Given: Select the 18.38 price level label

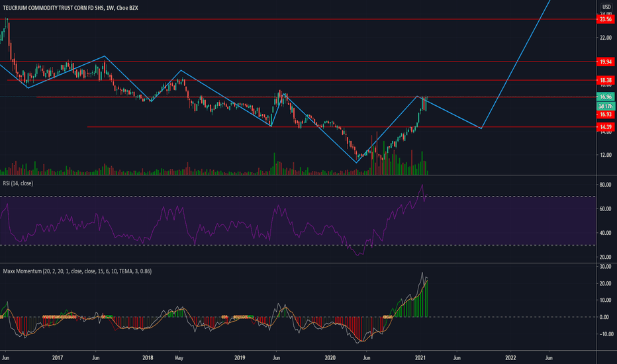Looking at the screenshot, I should click(605, 80).
